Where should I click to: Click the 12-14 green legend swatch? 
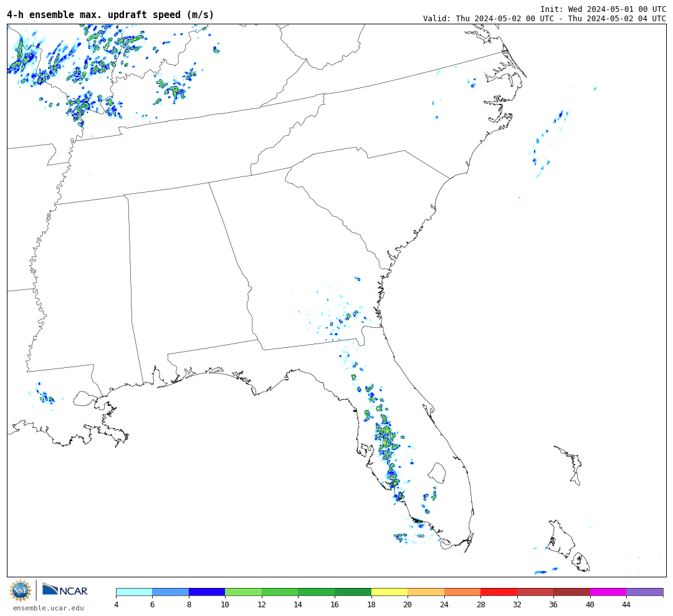(x=280, y=592)
